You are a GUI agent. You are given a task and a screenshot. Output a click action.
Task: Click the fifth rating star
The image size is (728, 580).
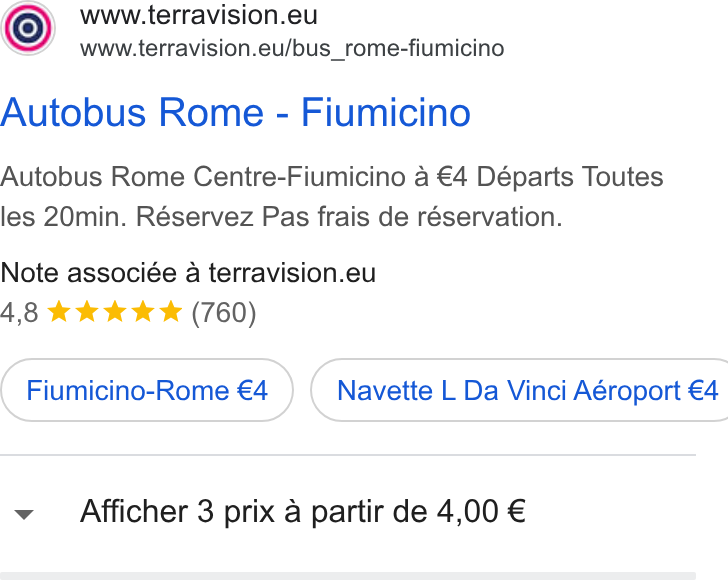click(x=171, y=311)
